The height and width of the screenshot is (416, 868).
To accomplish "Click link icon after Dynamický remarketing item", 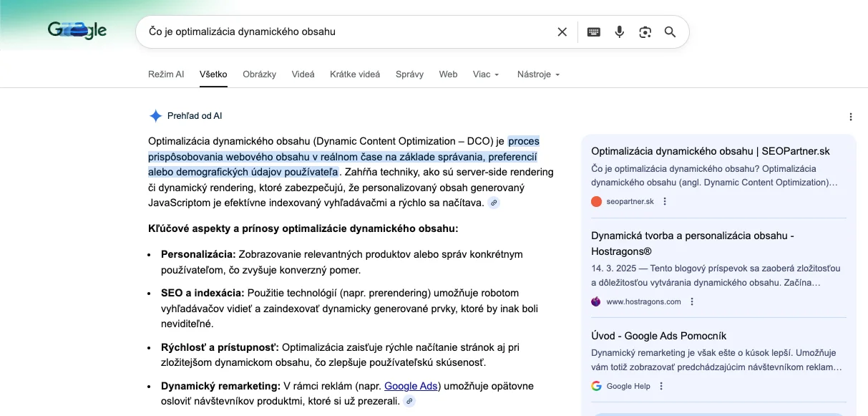I will [x=409, y=401].
